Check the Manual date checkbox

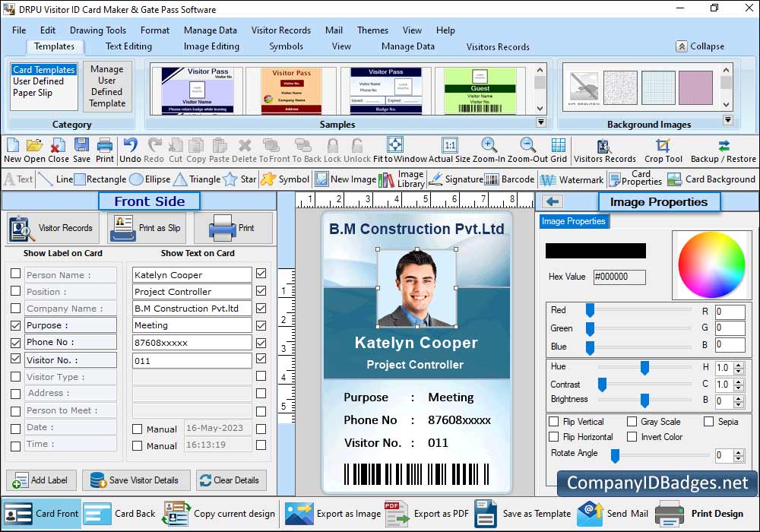[137, 429]
